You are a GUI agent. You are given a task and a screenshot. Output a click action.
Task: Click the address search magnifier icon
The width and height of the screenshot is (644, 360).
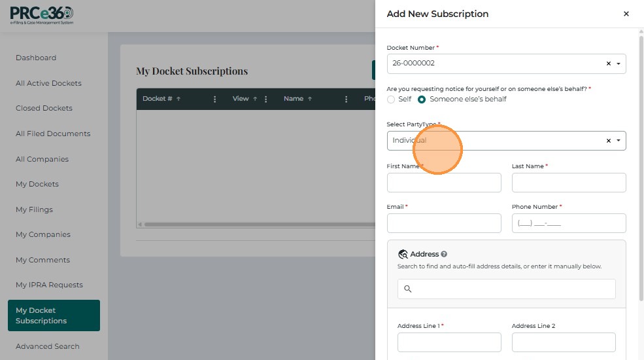(x=408, y=289)
